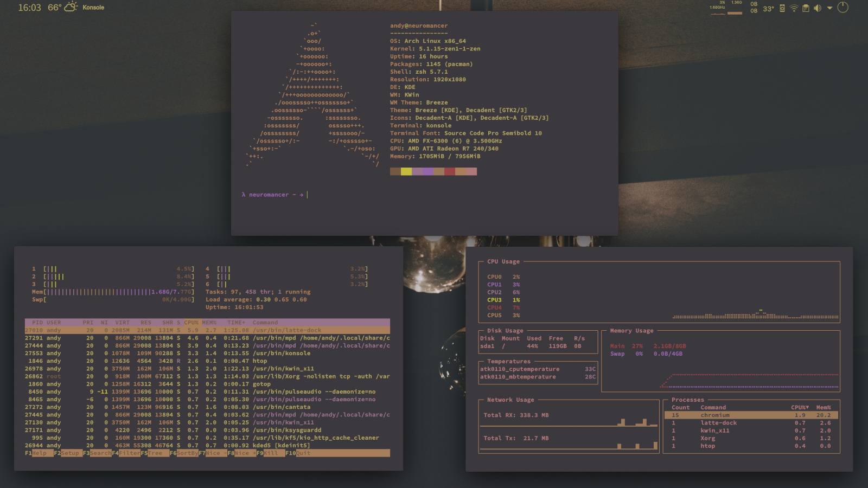Click the weather cloud icon in top panel
The image size is (868, 488).
71,7
